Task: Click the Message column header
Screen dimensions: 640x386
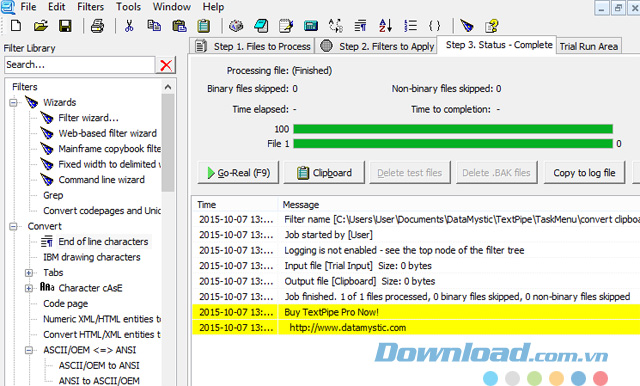Action: click(x=459, y=205)
